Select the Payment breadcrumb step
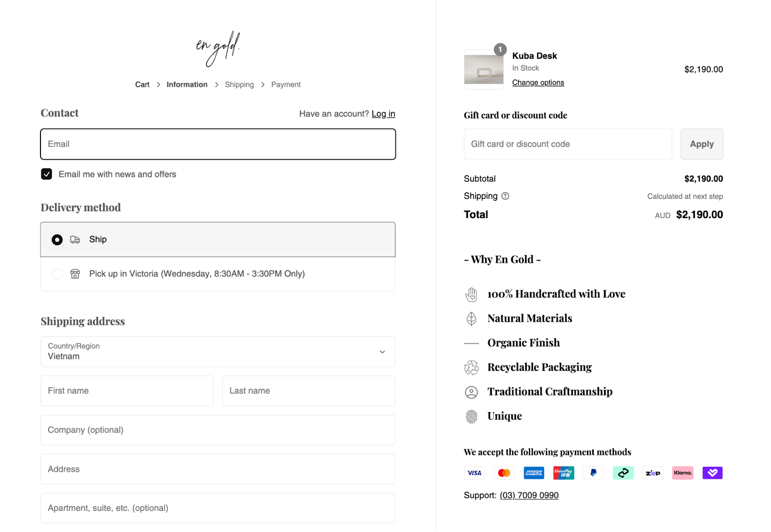The width and height of the screenshot is (771, 532). (x=286, y=84)
